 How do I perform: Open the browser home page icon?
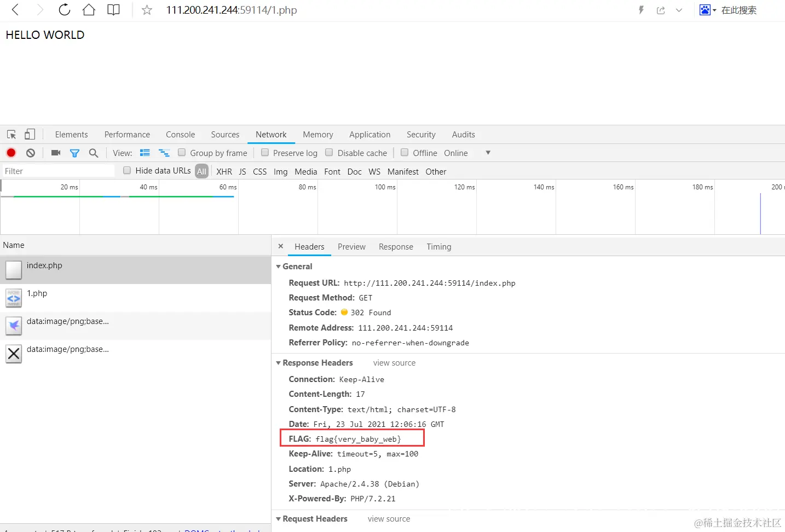89,9
